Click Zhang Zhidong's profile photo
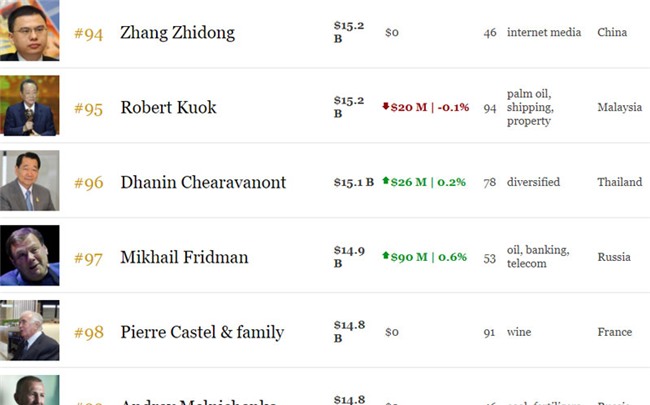 29,30
